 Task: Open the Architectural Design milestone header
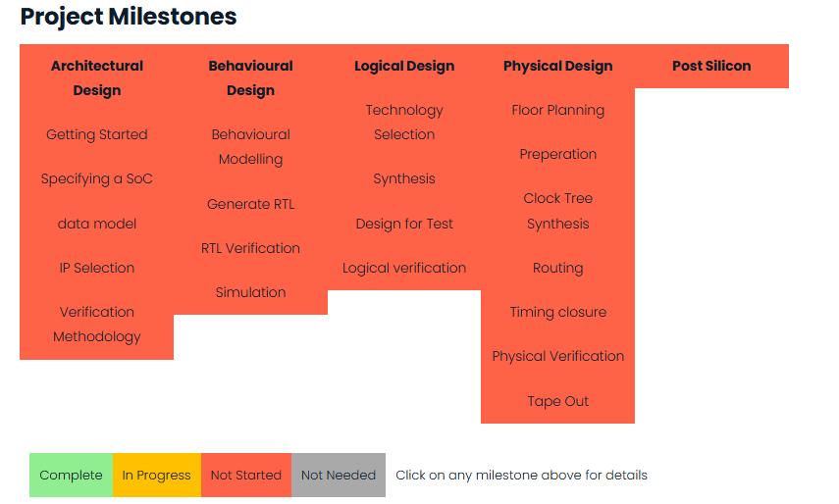[97, 78]
